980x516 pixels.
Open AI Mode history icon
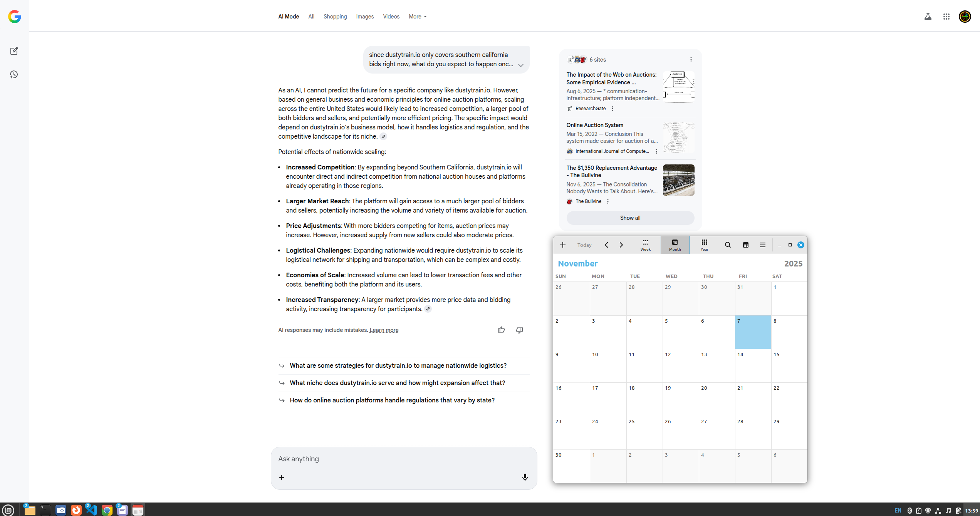[x=14, y=74]
